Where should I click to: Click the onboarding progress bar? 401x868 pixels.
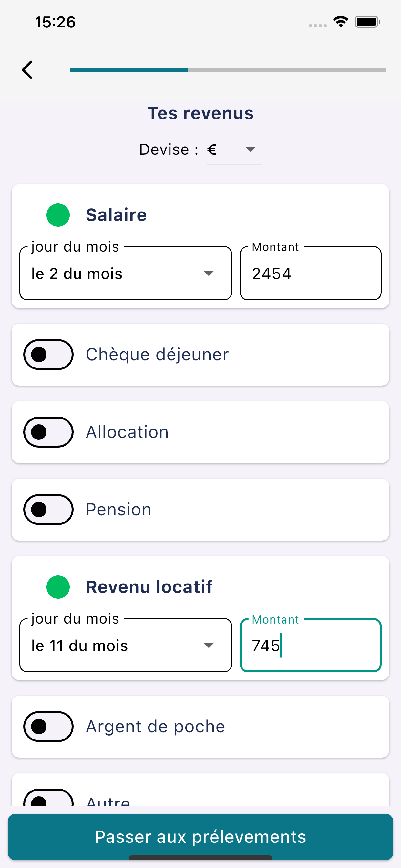point(227,70)
